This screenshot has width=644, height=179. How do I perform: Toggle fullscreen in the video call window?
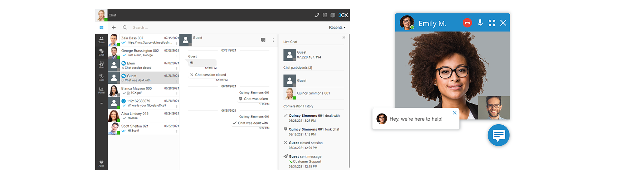point(492,23)
